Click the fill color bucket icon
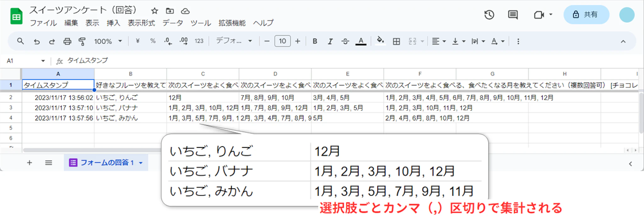Viewport: 644px width, 217px height. pos(380,41)
